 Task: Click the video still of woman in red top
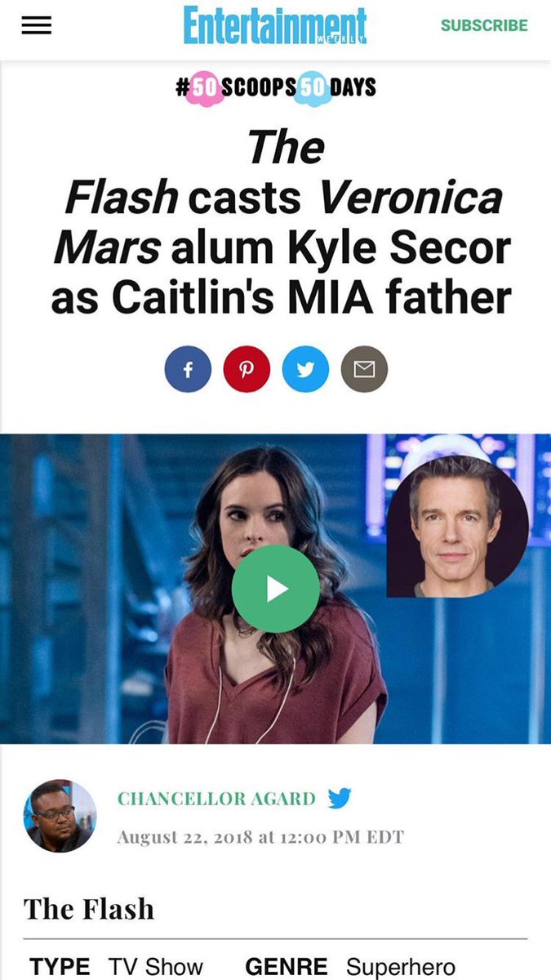click(x=275, y=589)
